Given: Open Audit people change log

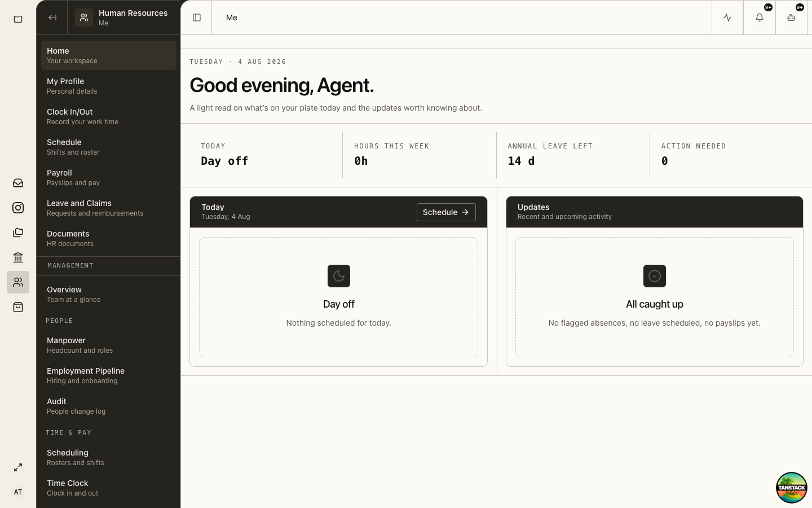Looking at the screenshot, I should 109,406.
